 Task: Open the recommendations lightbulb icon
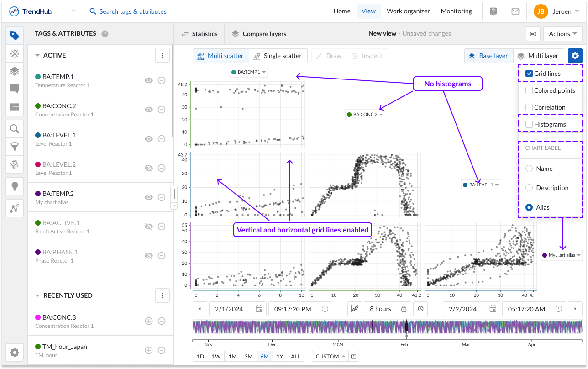pos(14,186)
